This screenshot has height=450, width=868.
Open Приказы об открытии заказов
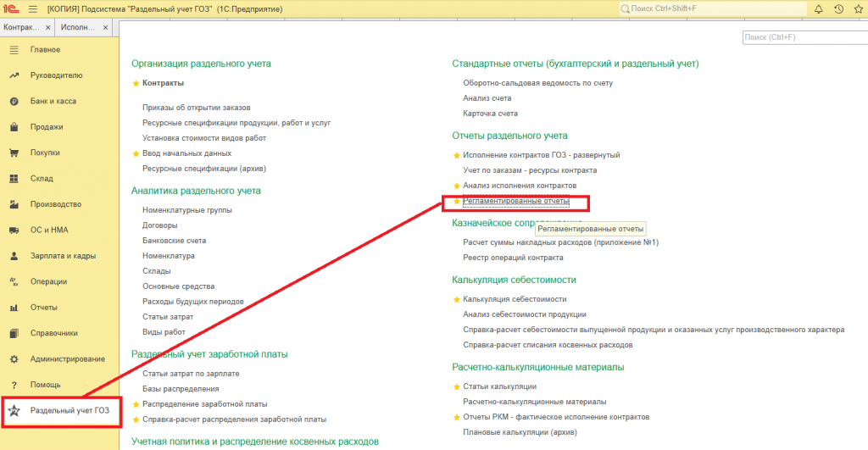click(x=196, y=108)
